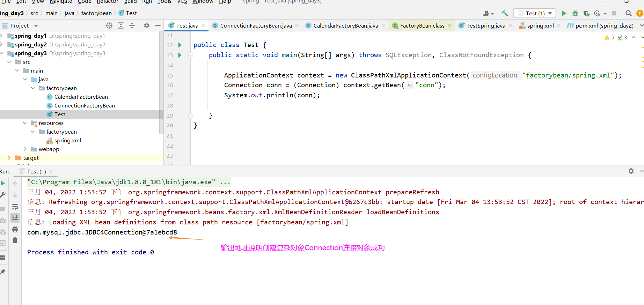Clear all console output trash icon
The image size is (644, 305).
click(x=15, y=240)
